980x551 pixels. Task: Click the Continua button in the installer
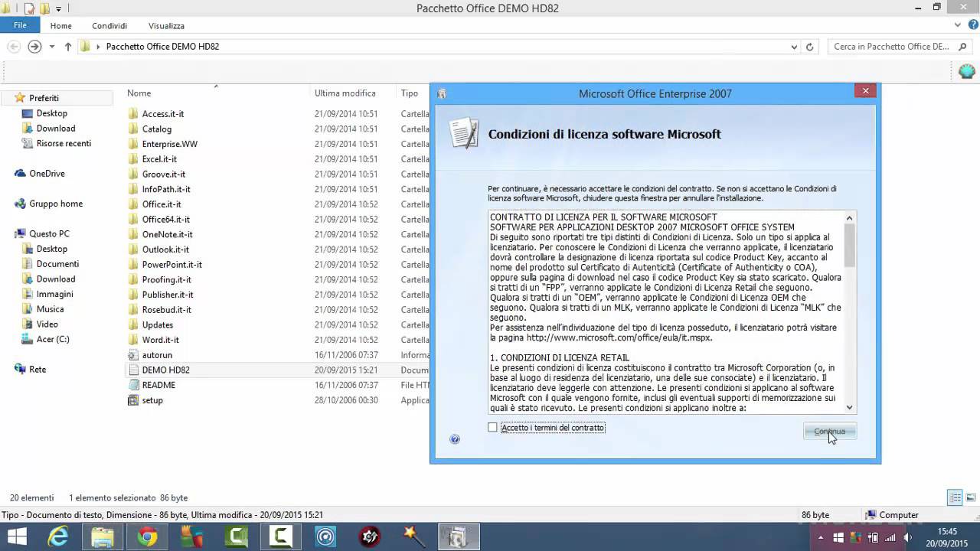coord(830,432)
